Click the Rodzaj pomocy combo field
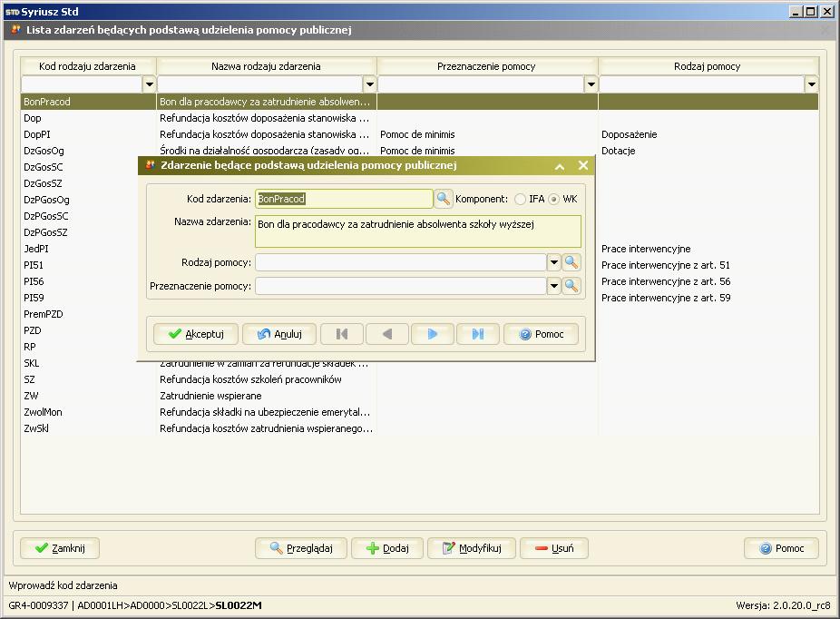The height and width of the screenshot is (619, 840). (x=401, y=262)
